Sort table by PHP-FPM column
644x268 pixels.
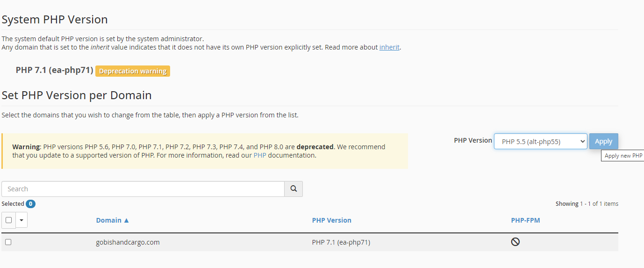pyautogui.click(x=525, y=220)
